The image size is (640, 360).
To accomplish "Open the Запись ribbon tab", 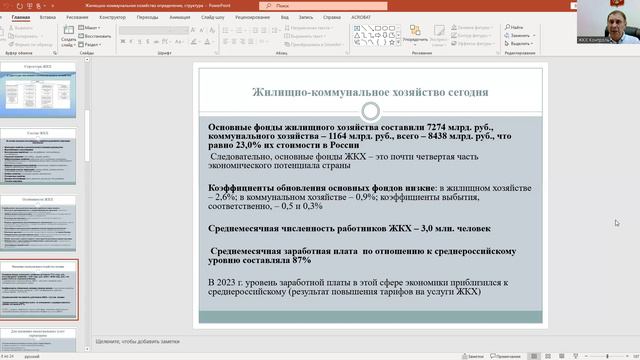I will (x=306, y=17).
